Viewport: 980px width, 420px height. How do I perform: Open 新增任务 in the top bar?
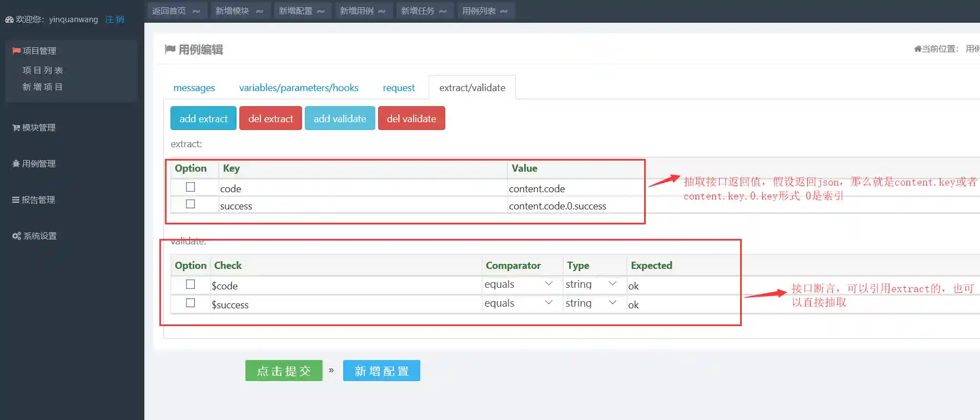coord(425,11)
